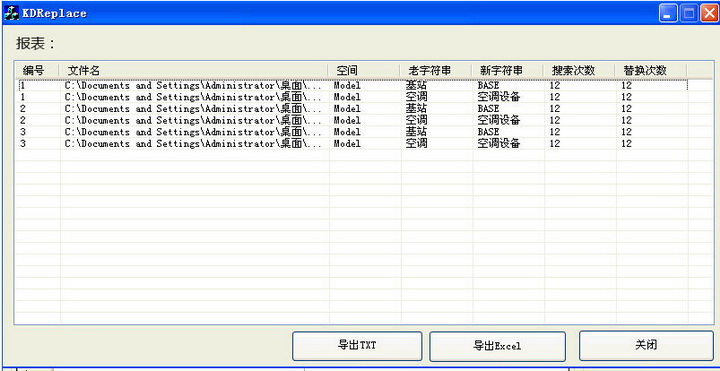This screenshot has height=371, width=720.
Task: Click the file path of file 3's 基站 row
Action: (193, 132)
